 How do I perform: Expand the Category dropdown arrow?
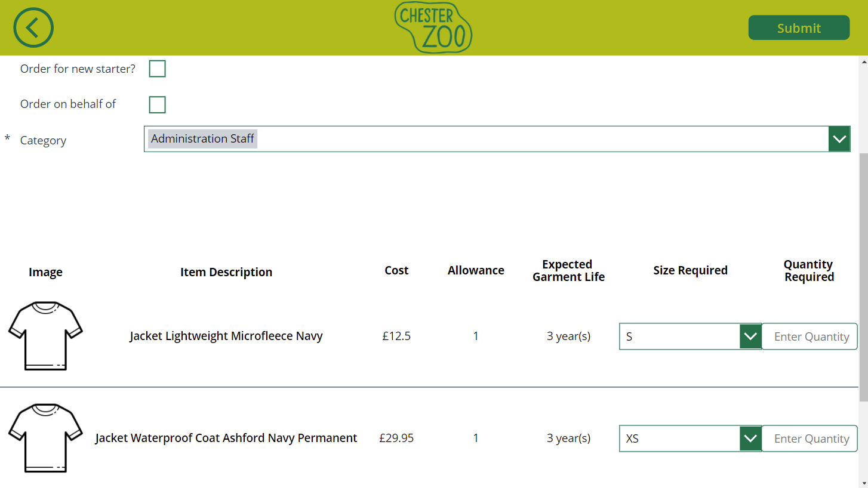(x=839, y=139)
